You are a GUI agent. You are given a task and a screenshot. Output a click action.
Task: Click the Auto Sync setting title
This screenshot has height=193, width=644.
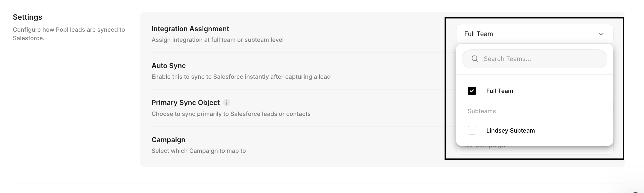168,66
